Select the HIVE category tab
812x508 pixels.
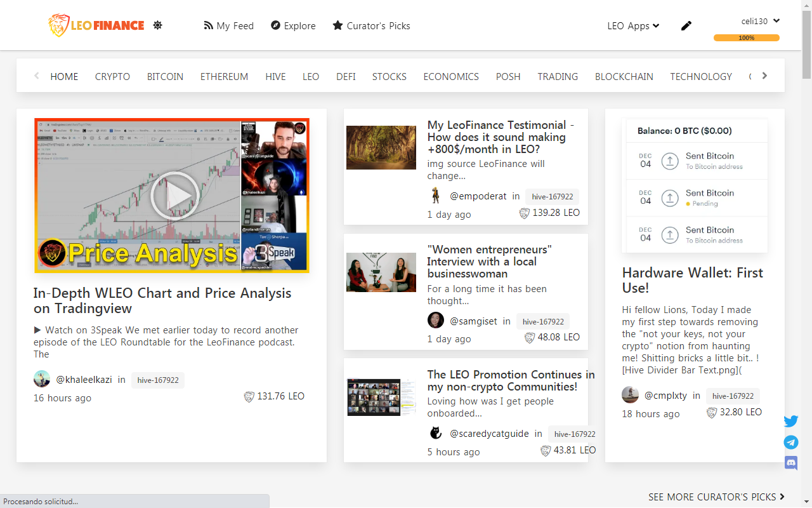tap(275, 77)
